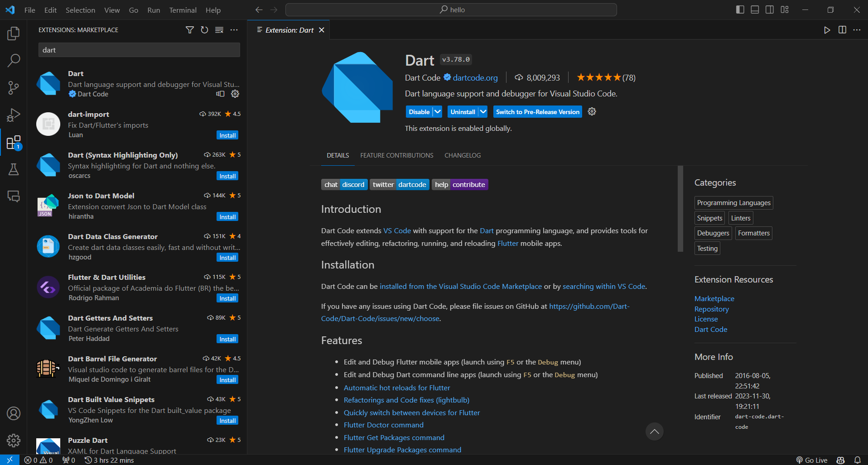Viewport: 868px width, 465px height.
Task: Click the manage gear for Dart in list
Action: click(x=235, y=94)
